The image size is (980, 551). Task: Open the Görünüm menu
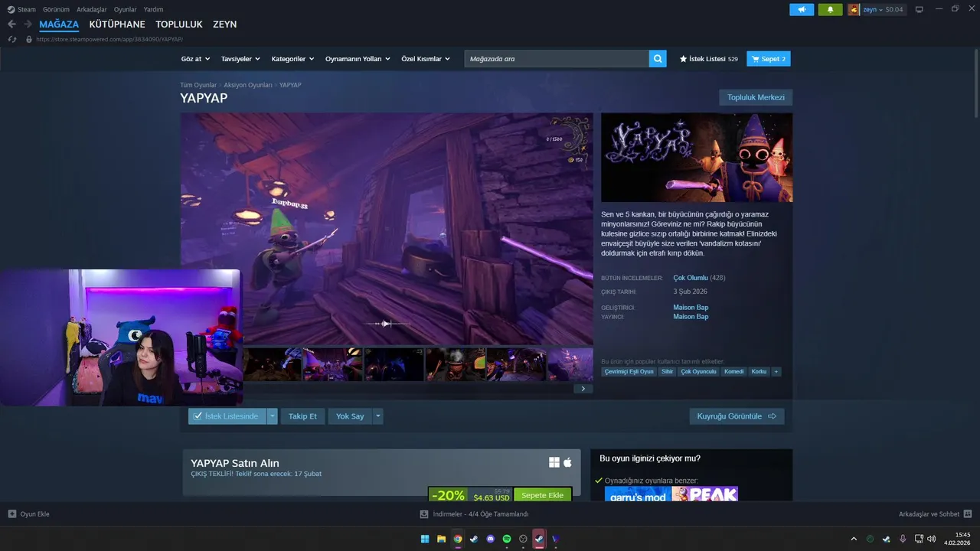[x=56, y=9]
